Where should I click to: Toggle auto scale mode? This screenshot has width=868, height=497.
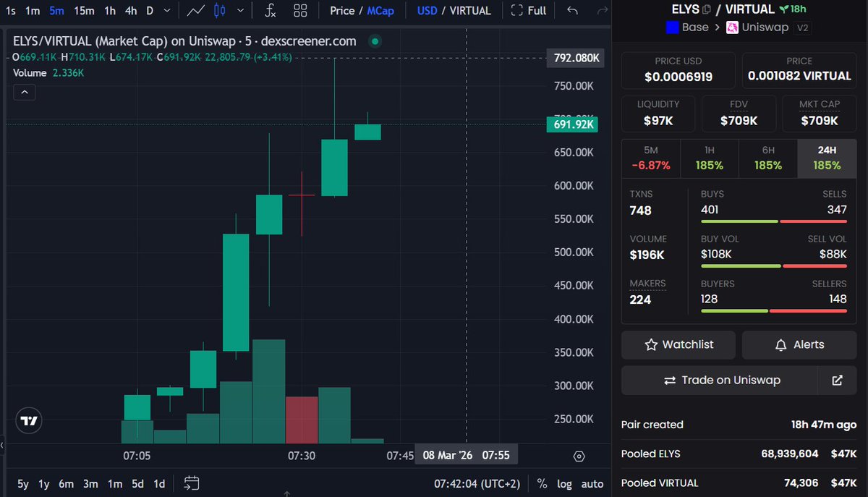click(592, 483)
